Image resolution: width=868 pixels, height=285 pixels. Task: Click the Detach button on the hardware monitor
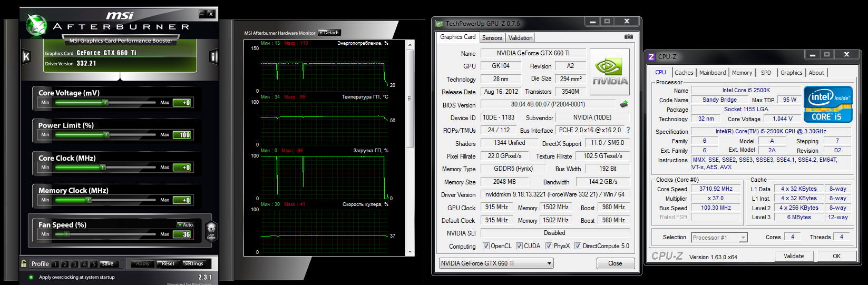pos(329,33)
